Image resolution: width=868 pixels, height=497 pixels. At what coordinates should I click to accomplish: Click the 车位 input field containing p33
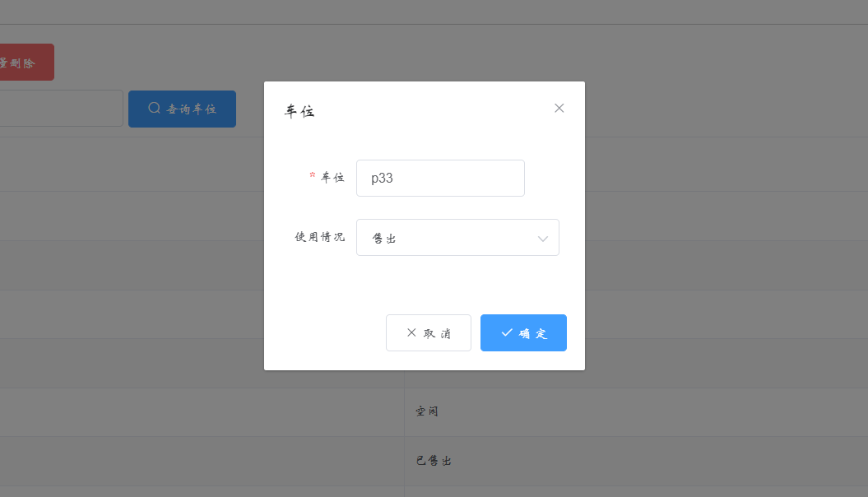[440, 179]
